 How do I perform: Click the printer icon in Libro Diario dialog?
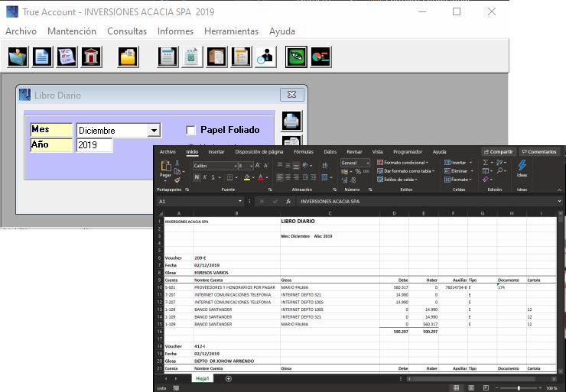[x=291, y=121]
